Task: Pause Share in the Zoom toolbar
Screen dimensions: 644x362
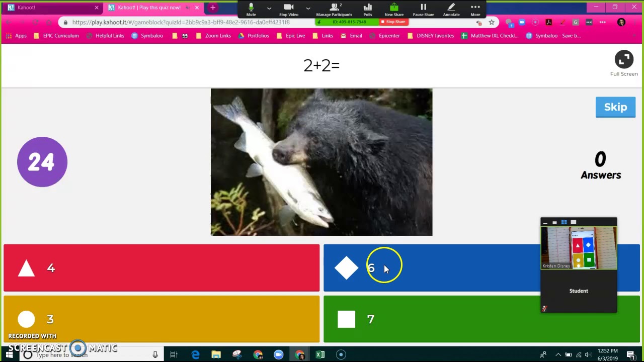Action: 423,9
